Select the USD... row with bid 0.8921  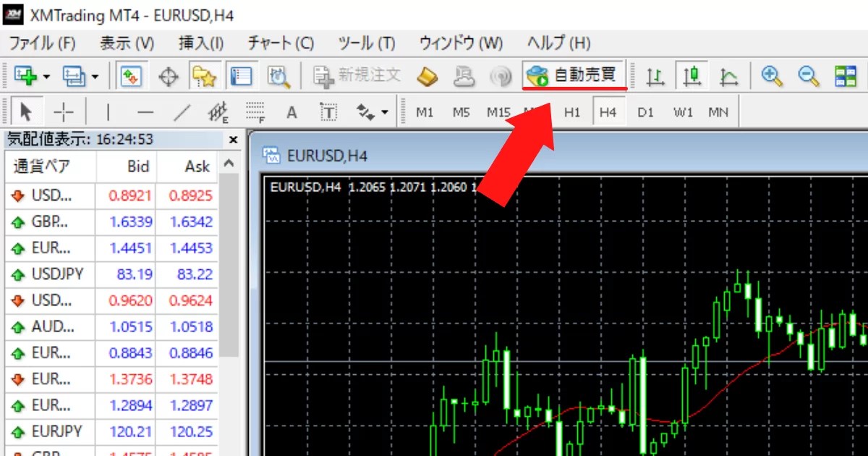click(111, 195)
